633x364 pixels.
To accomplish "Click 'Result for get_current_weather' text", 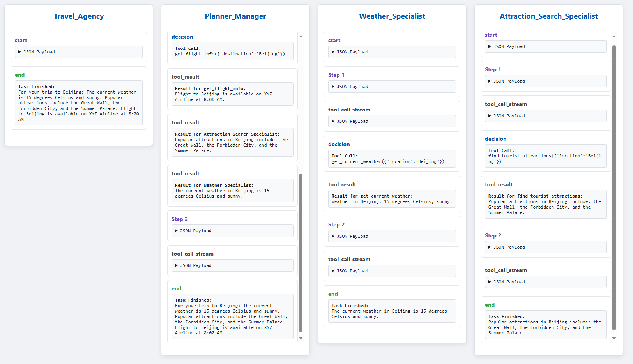I will (x=372, y=196).
